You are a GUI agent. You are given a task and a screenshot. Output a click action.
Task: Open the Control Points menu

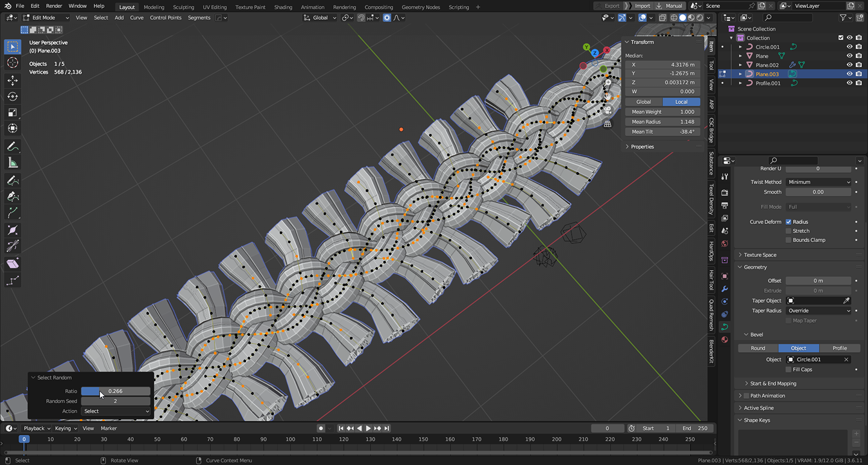[165, 17]
